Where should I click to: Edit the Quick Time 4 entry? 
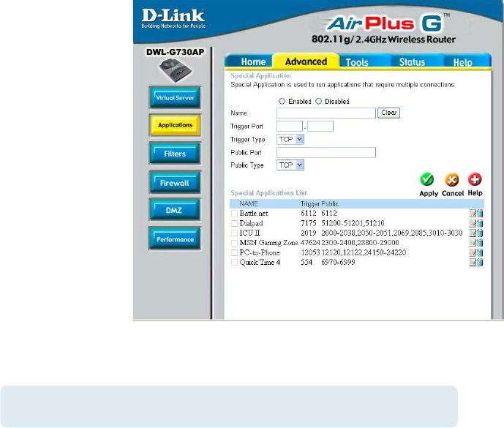pyautogui.click(x=473, y=263)
